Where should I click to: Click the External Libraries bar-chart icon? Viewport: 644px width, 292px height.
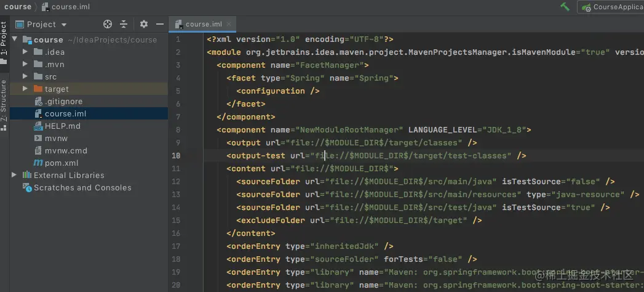[26, 175]
